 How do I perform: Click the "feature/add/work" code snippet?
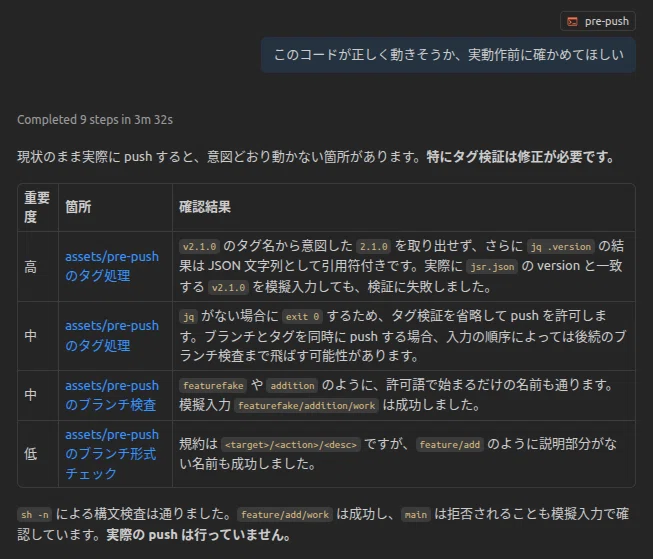click(285, 515)
